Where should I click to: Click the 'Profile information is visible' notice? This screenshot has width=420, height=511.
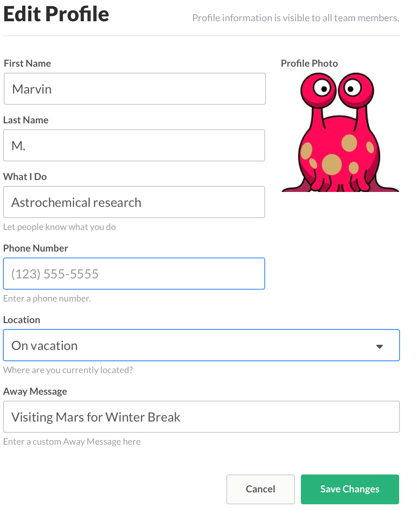point(296,18)
